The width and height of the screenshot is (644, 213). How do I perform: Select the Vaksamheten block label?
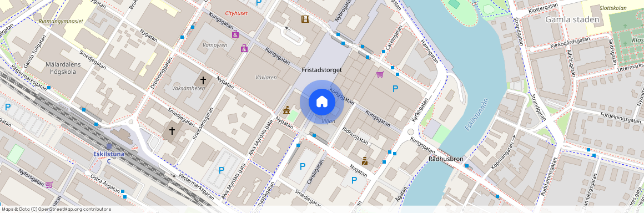pos(189,88)
